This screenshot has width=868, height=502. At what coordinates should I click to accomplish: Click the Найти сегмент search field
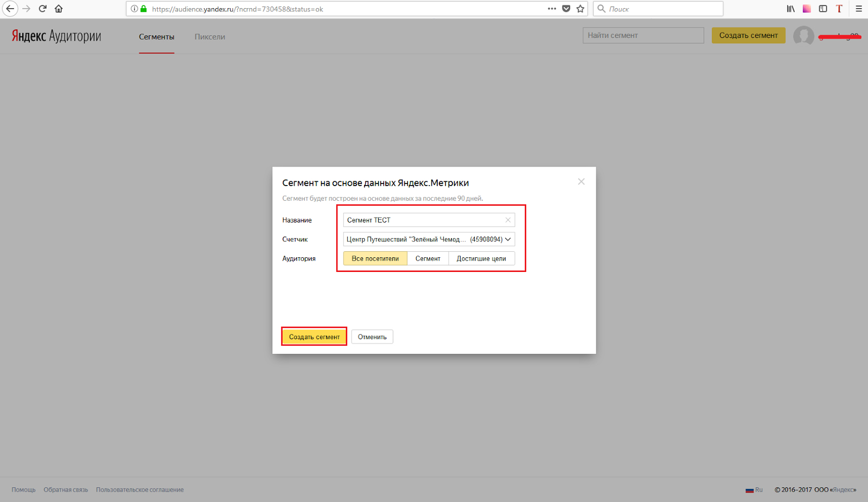[643, 35]
